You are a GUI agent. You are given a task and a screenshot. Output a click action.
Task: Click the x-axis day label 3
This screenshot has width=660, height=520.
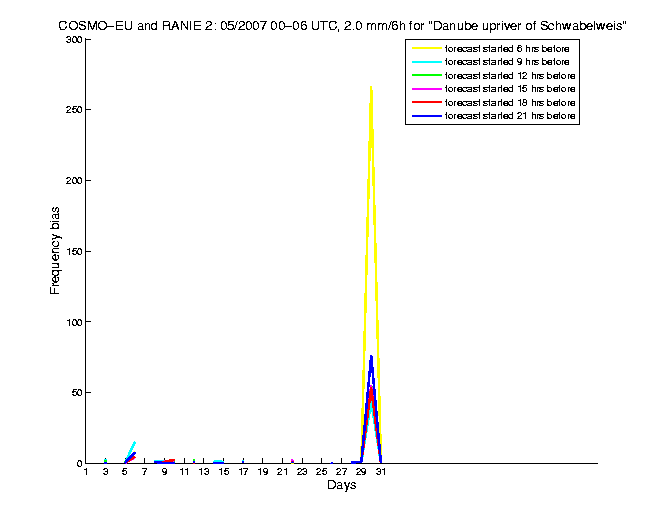coord(105,472)
